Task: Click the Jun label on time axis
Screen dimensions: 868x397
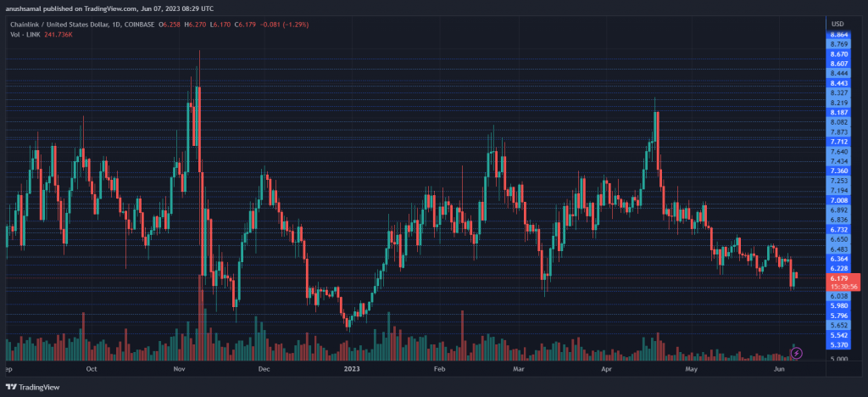Action: click(779, 370)
